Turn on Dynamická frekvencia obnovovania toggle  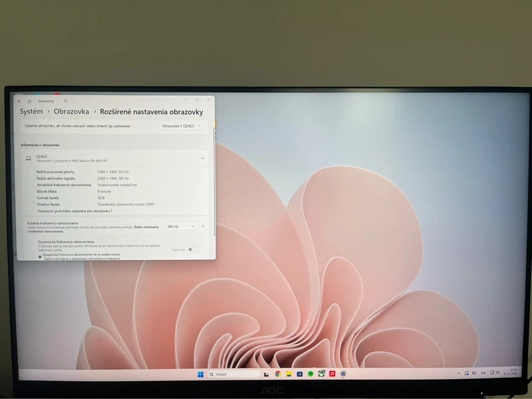point(193,249)
